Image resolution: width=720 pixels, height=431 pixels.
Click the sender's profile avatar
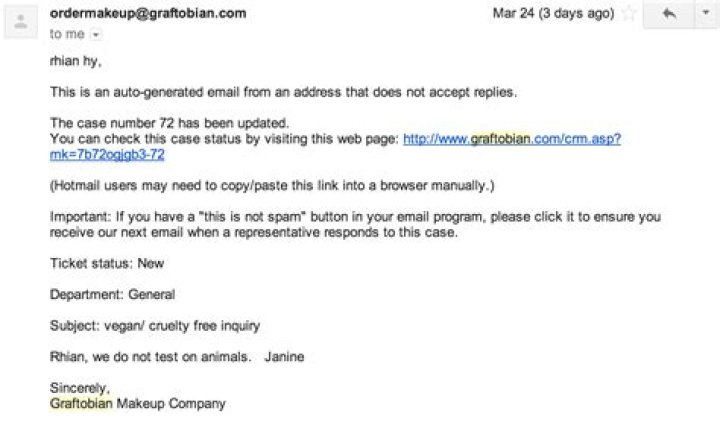[x=22, y=22]
